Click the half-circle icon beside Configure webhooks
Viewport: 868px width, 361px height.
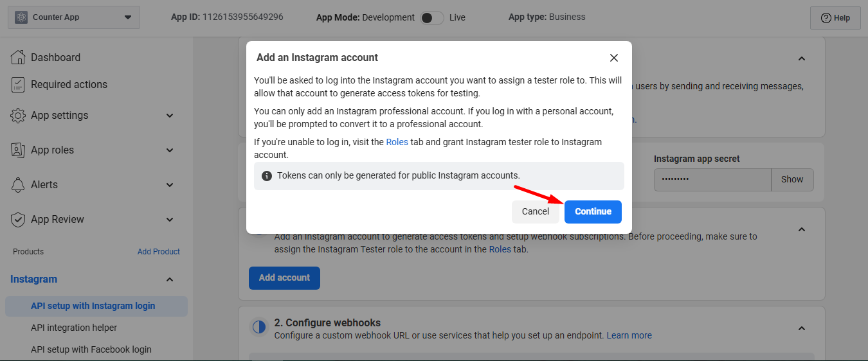click(259, 328)
